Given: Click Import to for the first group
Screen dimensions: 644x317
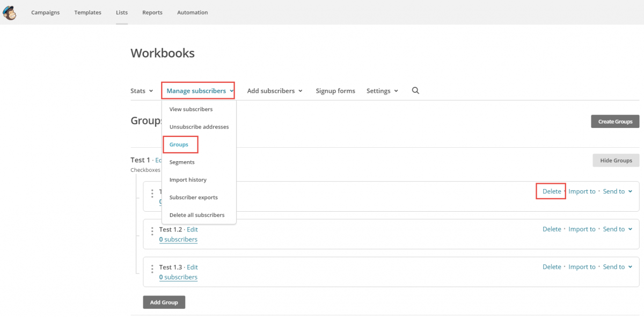Looking at the screenshot, I should point(582,191).
